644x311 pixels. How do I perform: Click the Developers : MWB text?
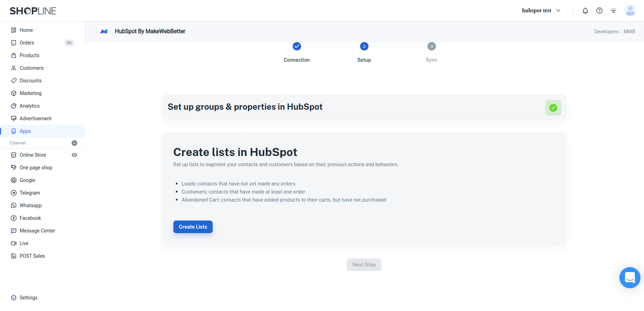615,32
